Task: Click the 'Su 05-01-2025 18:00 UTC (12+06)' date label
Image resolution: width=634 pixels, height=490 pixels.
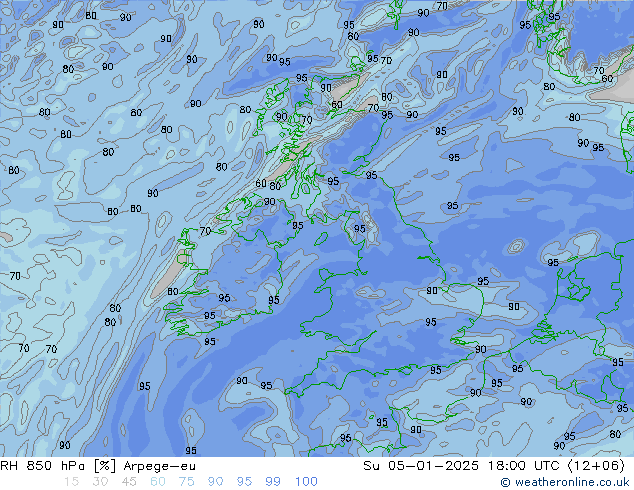Action: 494,466
